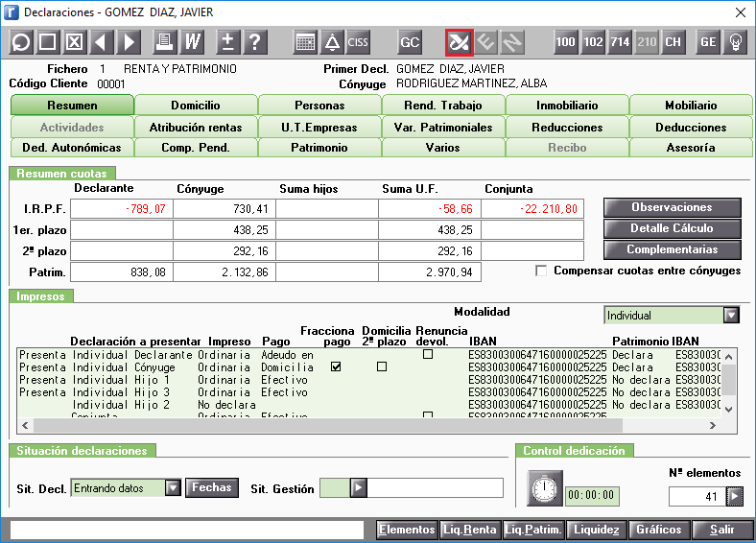This screenshot has width=756, height=543.
Task: Go to previous record with left arrow
Action: [x=102, y=42]
